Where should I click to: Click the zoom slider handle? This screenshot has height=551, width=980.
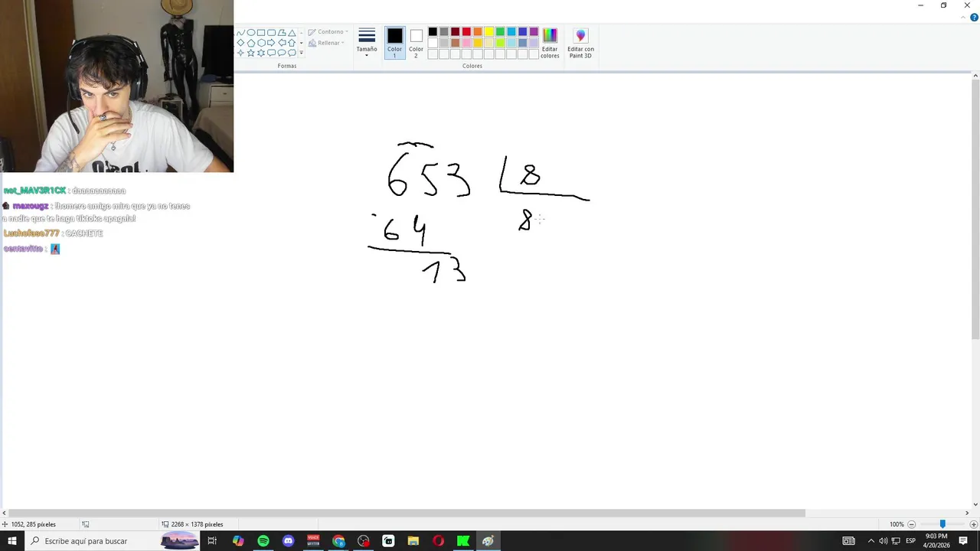coord(942,524)
